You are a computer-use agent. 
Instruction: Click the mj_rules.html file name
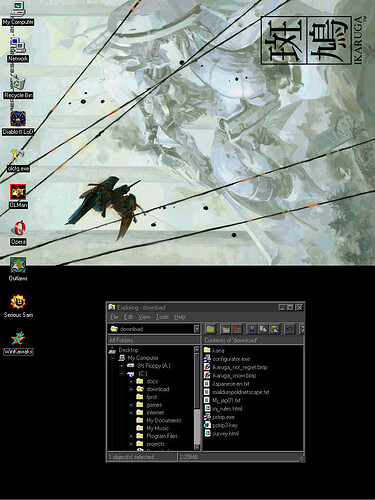coord(227,409)
